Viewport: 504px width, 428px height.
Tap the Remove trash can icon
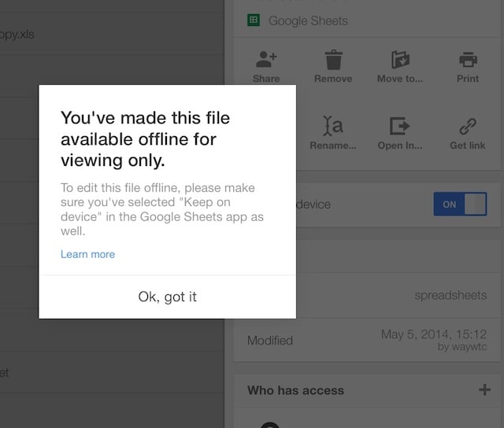[333, 60]
